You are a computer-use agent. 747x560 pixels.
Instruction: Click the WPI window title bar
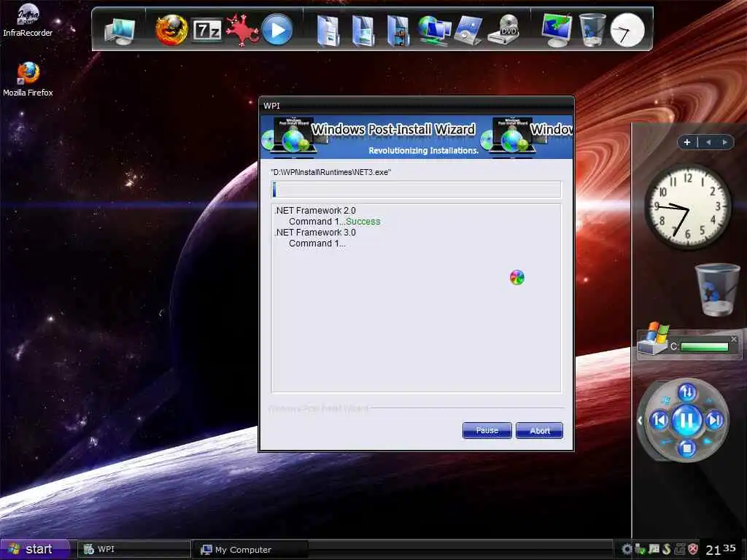pos(417,105)
